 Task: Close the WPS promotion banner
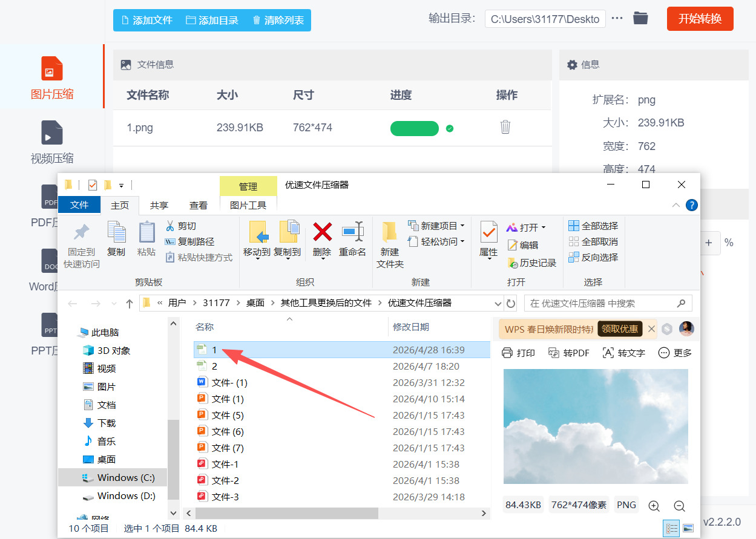[651, 329]
